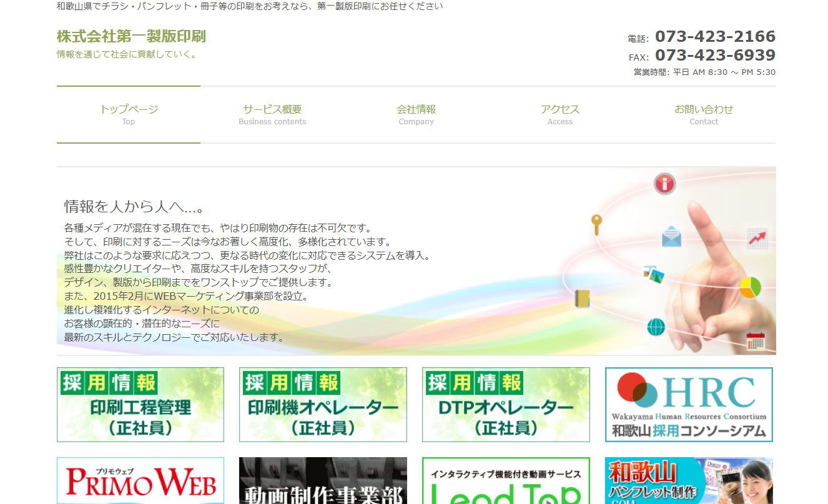Go to 会社情報 Company page

click(416, 115)
